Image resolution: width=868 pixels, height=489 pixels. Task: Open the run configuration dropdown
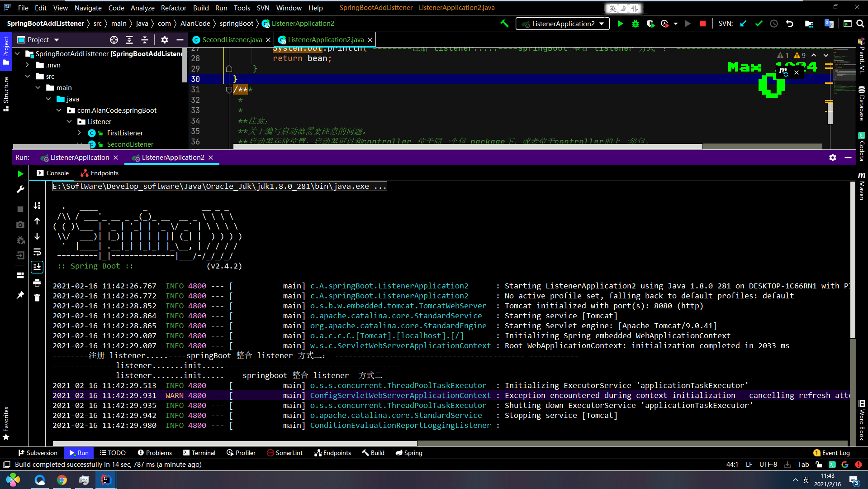563,24
